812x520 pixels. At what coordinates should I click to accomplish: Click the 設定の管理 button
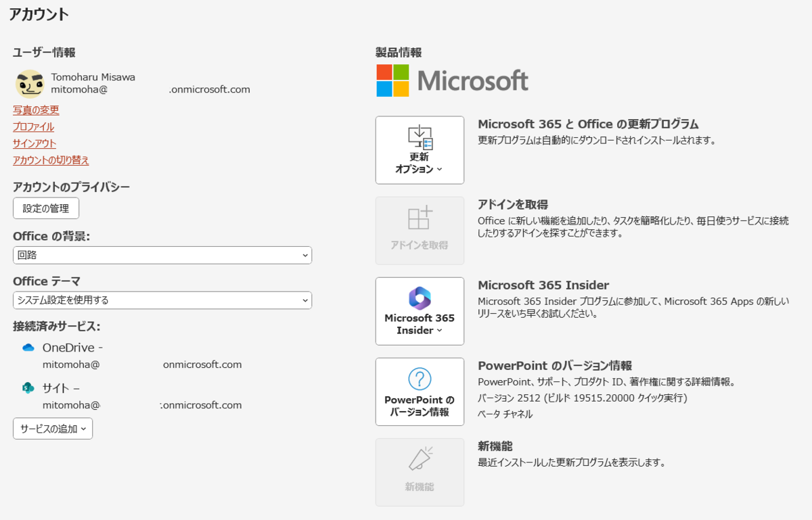click(46, 208)
